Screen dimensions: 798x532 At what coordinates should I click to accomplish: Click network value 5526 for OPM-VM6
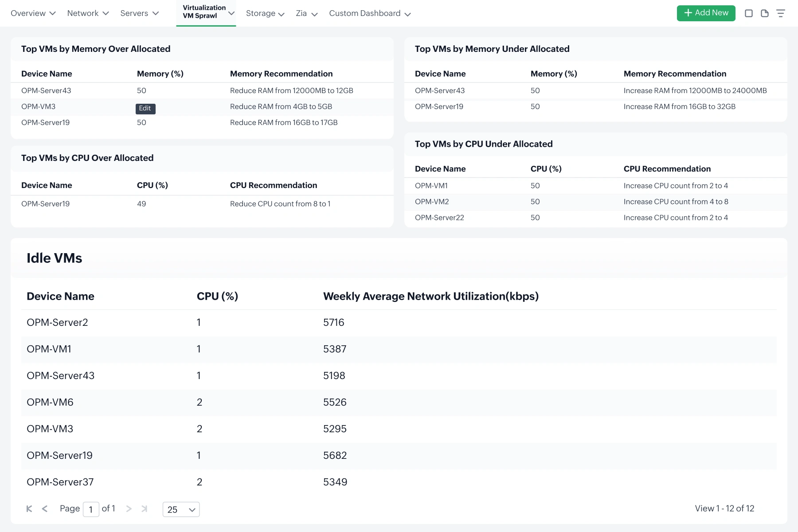[335, 402]
